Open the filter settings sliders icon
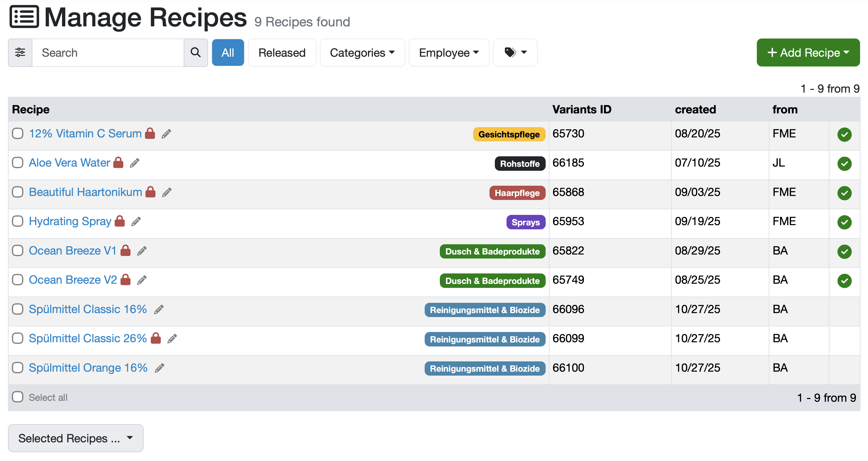Image resolution: width=868 pixels, height=461 pixels. tap(20, 52)
